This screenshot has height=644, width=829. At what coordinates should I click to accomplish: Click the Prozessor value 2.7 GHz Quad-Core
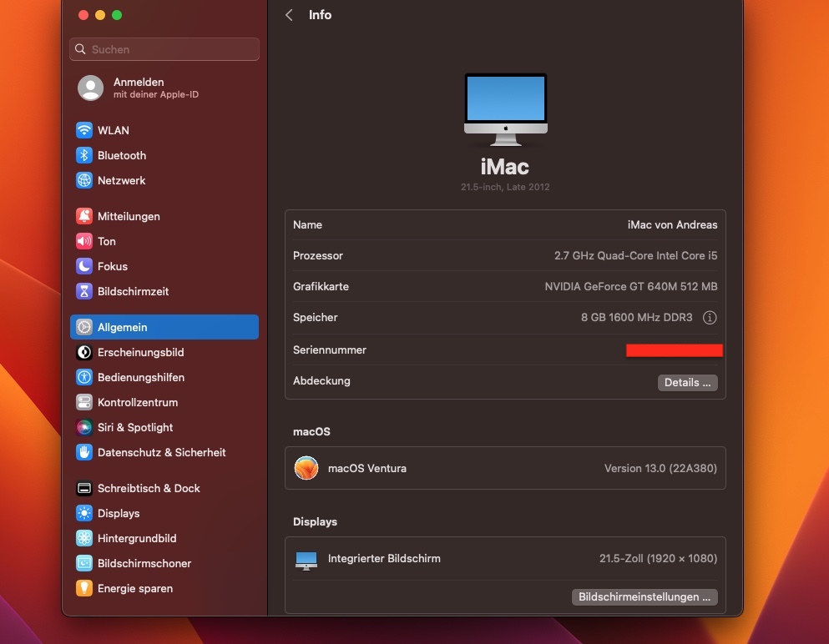[635, 256]
